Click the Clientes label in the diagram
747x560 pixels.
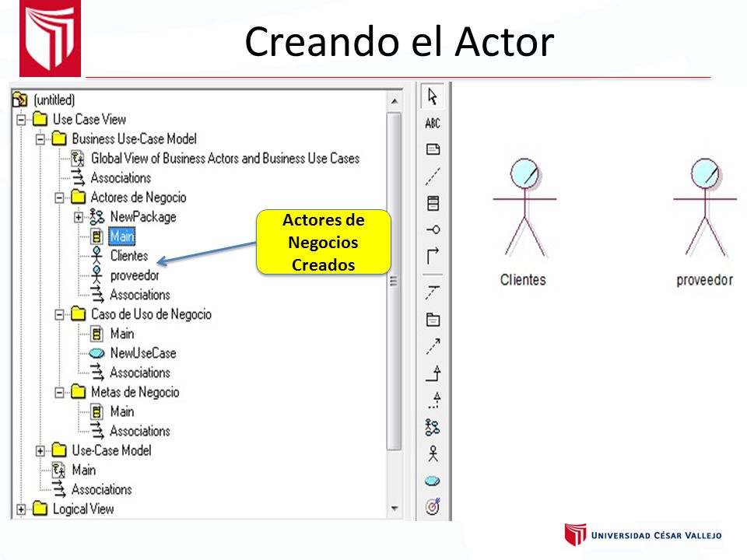pyautogui.click(x=523, y=279)
